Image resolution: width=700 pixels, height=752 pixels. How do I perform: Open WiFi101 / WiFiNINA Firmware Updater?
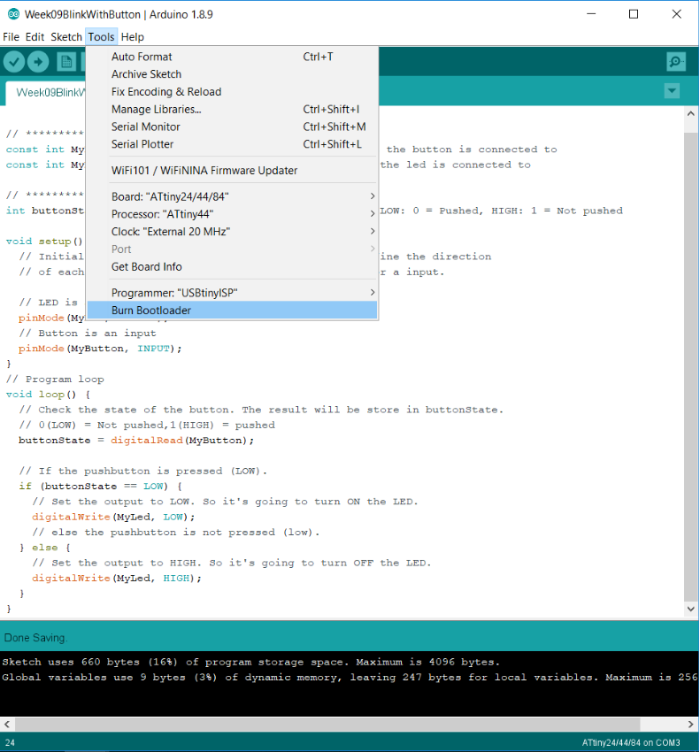click(x=232, y=170)
